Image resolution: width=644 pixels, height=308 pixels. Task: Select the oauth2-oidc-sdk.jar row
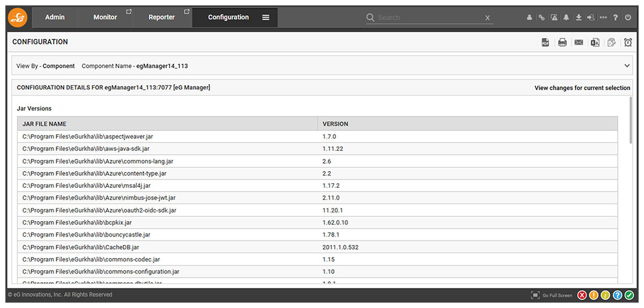click(318, 210)
